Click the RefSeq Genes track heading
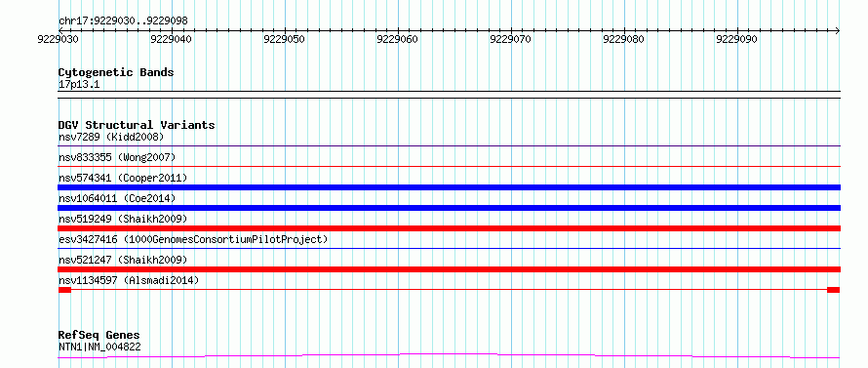The height and width of the screenshot is (368, 868). 99,335
